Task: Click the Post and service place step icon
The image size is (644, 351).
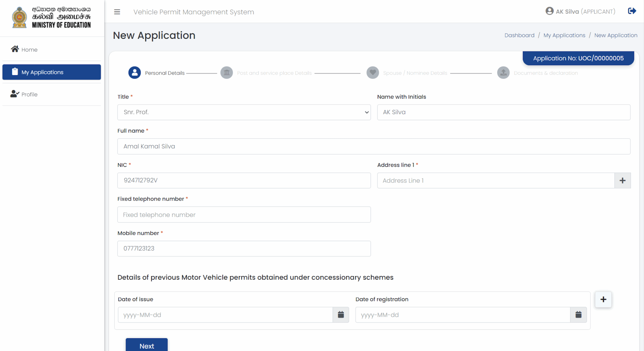Action: (x=226, y=73)
